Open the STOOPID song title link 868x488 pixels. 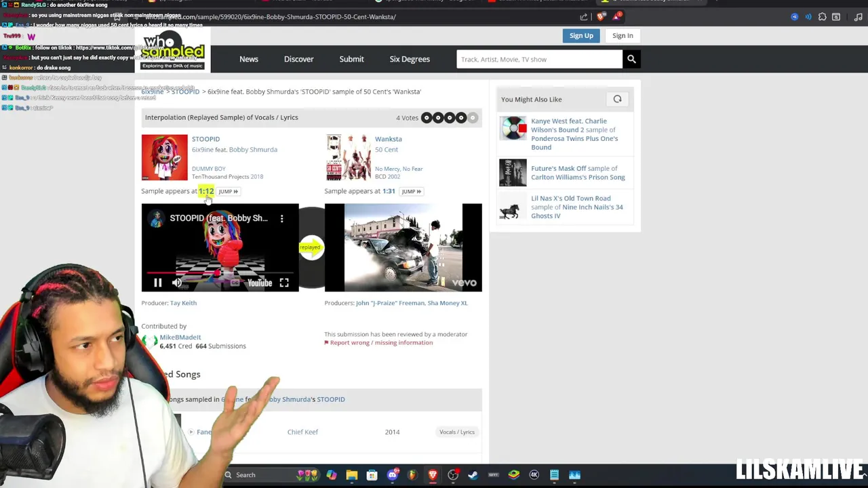tap(205, 139)
